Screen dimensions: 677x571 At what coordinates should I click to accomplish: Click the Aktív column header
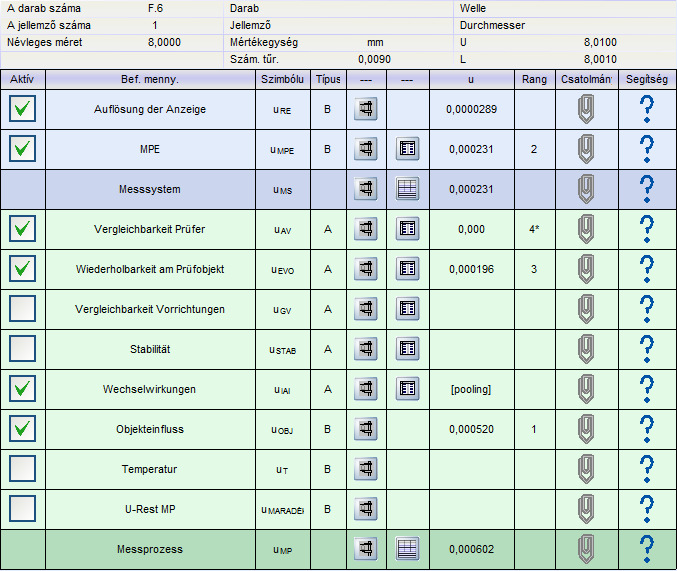pos(22,79)
